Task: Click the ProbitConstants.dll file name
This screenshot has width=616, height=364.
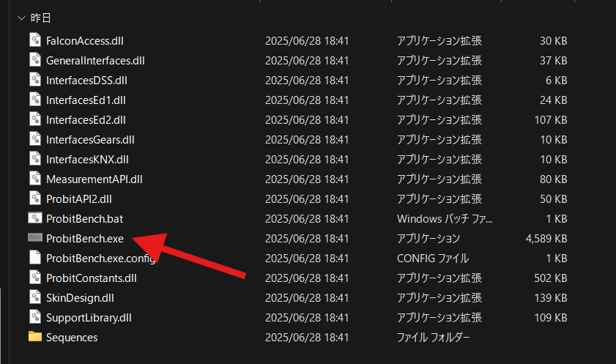Action: [x=92, y=278]
